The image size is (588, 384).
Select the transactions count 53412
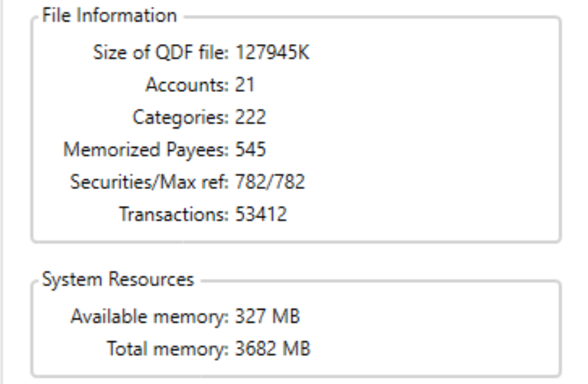tap(261, 214)
